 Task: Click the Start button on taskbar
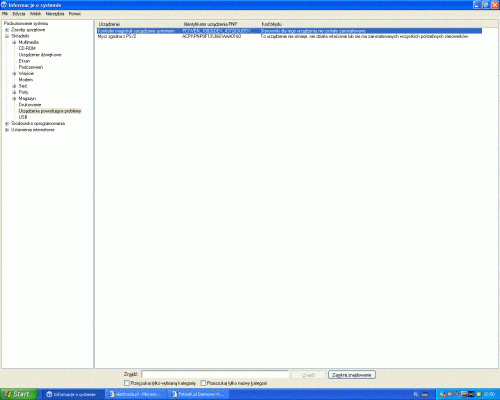[x=18, y=394]
